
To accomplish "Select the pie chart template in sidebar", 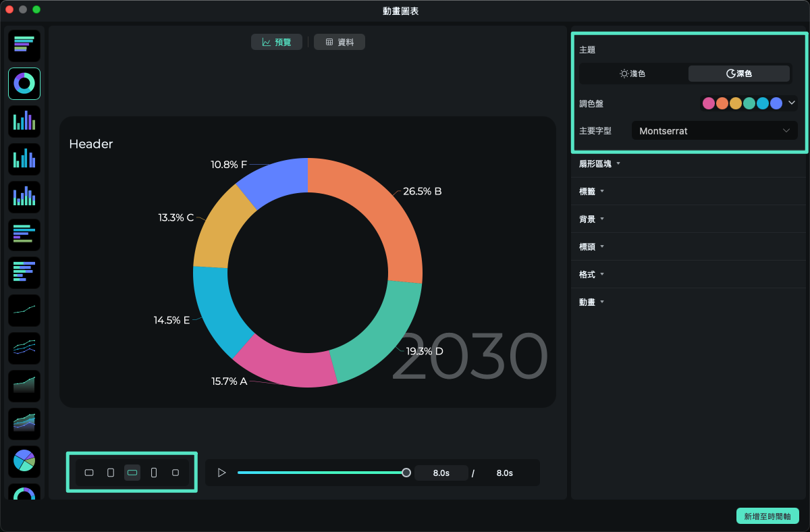I will [24, 460].
